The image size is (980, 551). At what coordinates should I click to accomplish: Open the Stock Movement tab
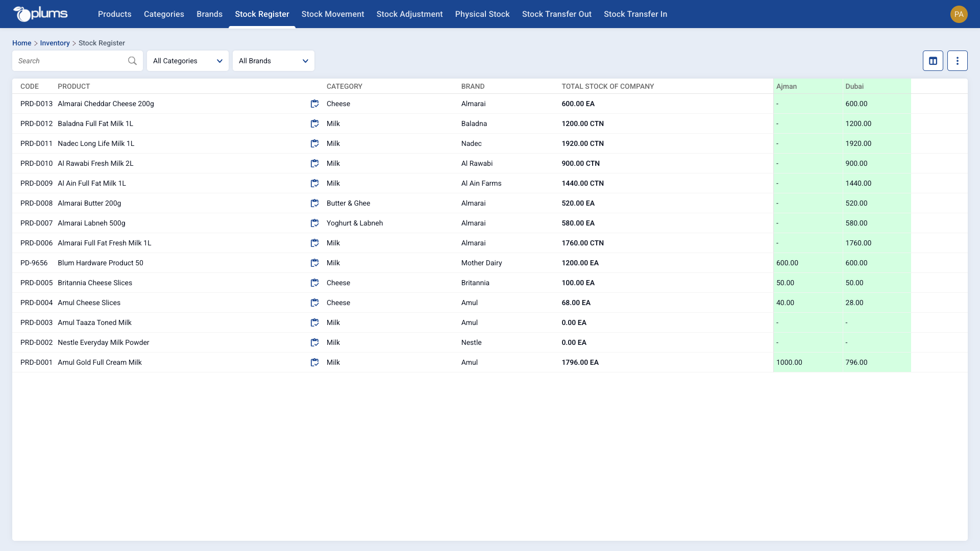click(333, 14)
